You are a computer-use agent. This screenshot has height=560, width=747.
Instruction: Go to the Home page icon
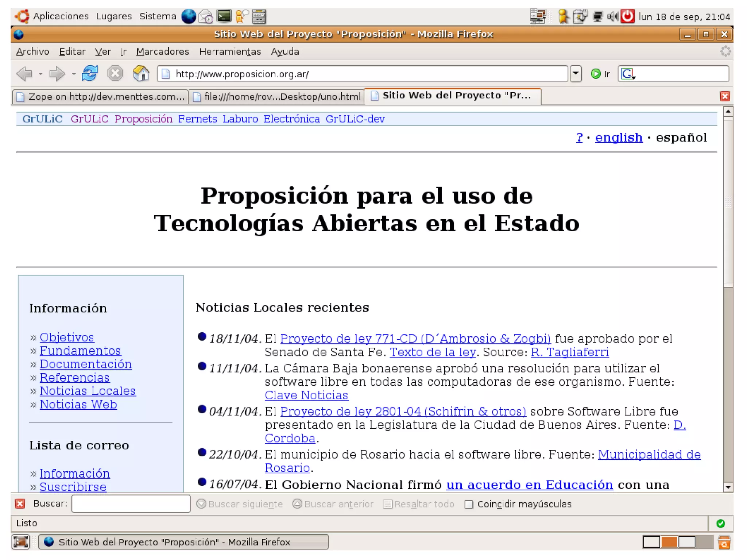141,73
